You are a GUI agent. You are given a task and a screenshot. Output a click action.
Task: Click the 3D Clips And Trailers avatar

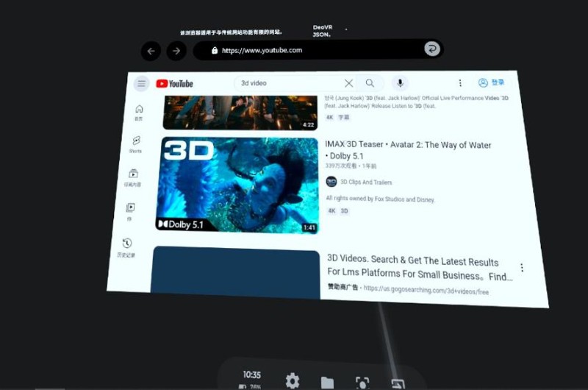(x=331, y=182)
